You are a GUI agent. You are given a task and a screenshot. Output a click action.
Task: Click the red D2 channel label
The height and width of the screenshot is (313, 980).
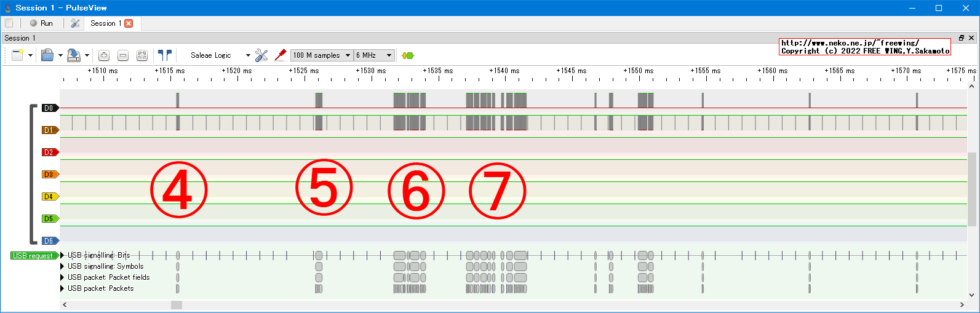pyautogui.click(x=49, y=153)
